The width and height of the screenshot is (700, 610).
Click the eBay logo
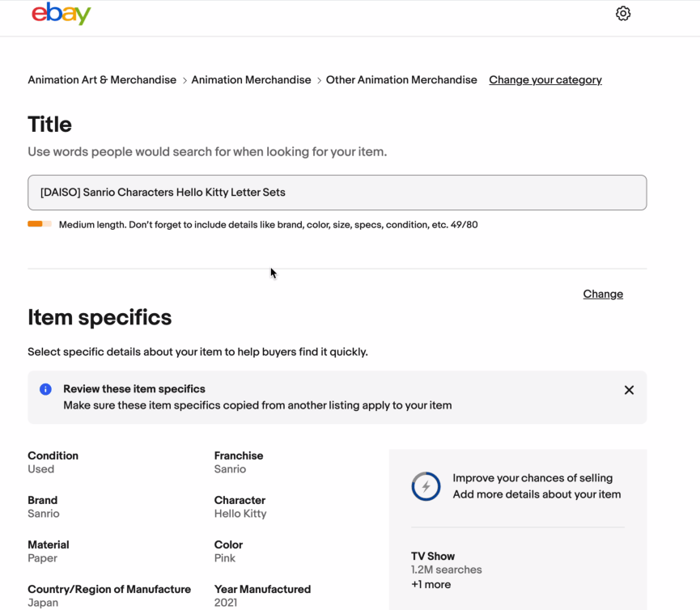62,14
